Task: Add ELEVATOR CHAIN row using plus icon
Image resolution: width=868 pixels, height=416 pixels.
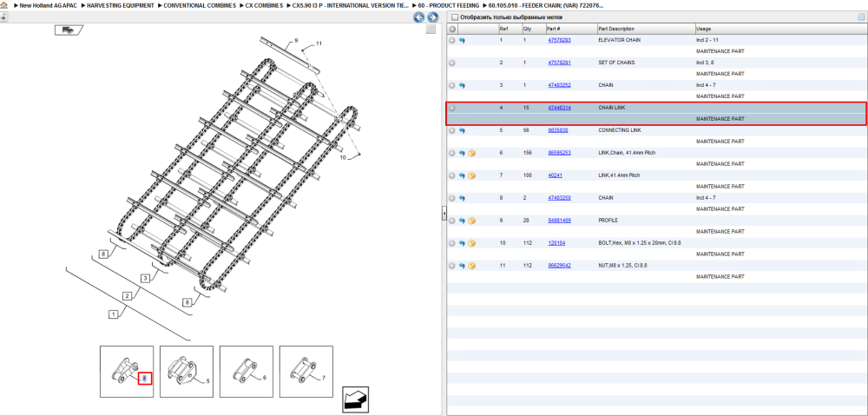Action: [452, 41]
